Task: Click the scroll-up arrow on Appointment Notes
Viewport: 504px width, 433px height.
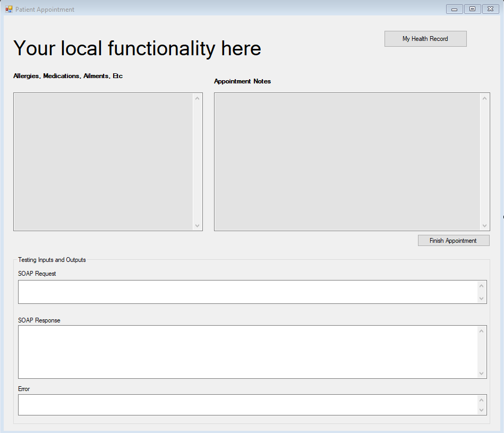Action: tap(484, 97)
